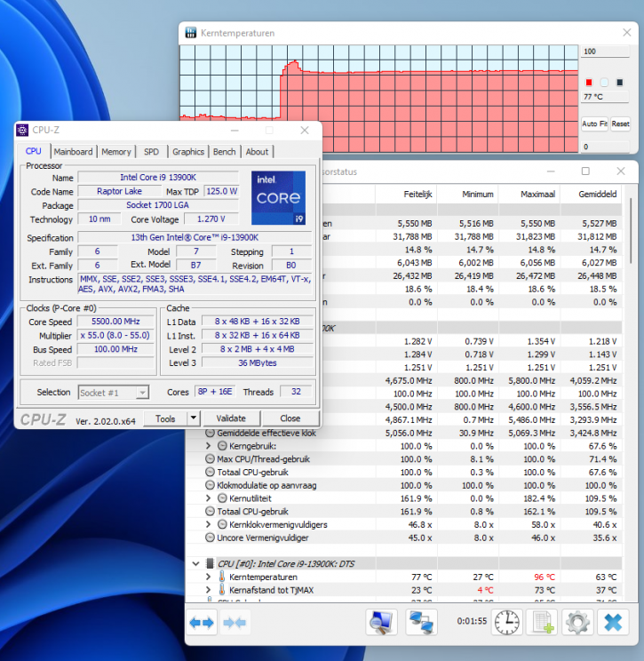
Task: Click the graph minimum value field showing 0
Action: (x=605, y=147)
